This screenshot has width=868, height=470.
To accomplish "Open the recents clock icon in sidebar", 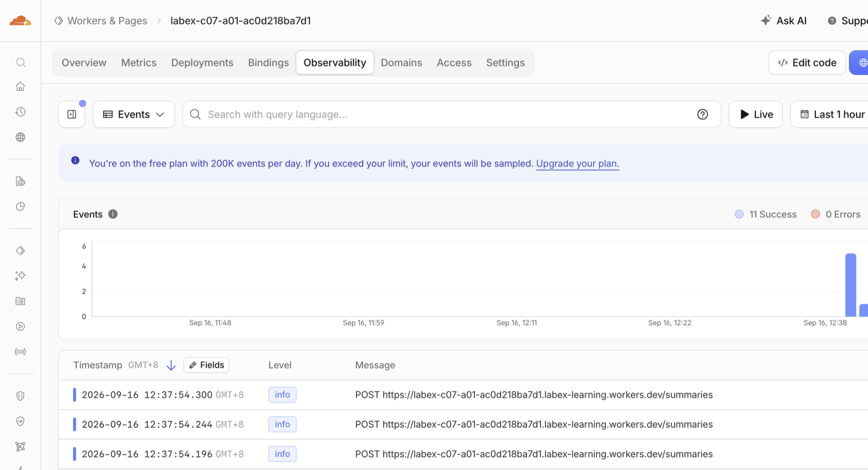I will pyautogui.click(x=20, y=112).
